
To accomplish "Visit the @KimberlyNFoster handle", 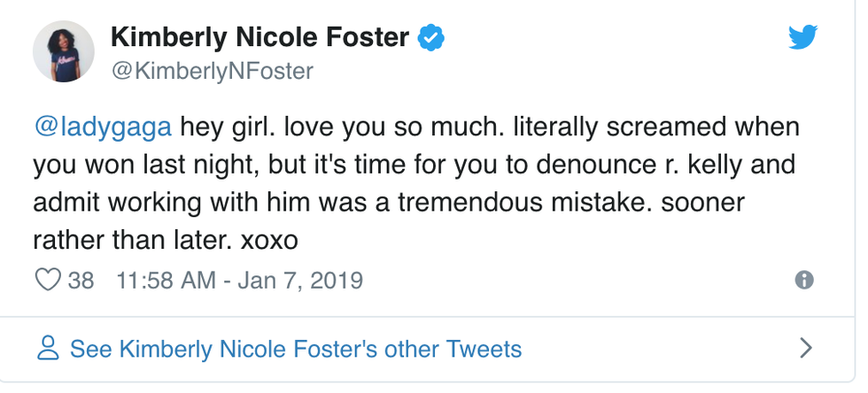I will [x=212, y=71].
